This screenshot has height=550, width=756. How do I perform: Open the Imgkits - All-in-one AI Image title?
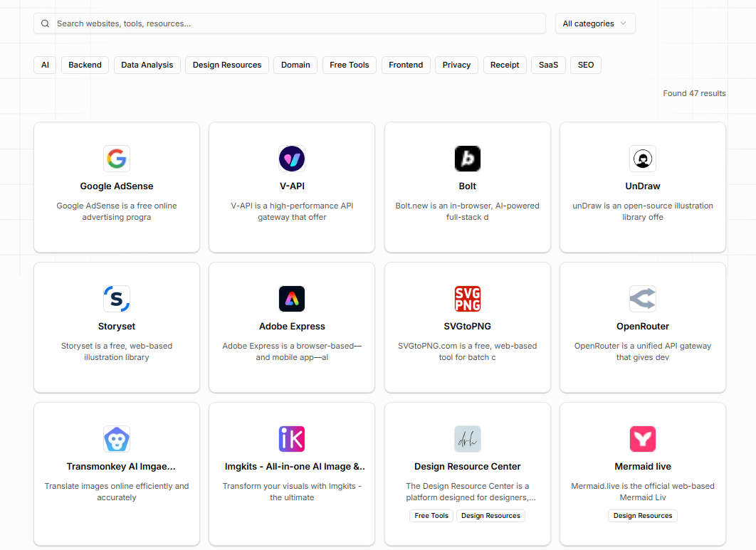pyautogui.click(x=295, y=467)
